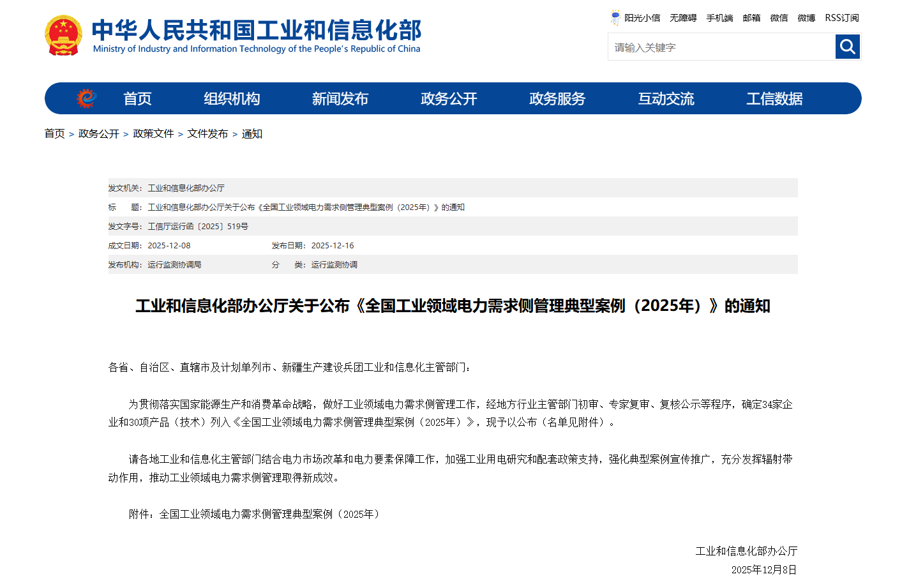Switch to the 互动交流 section

(666, 98)
